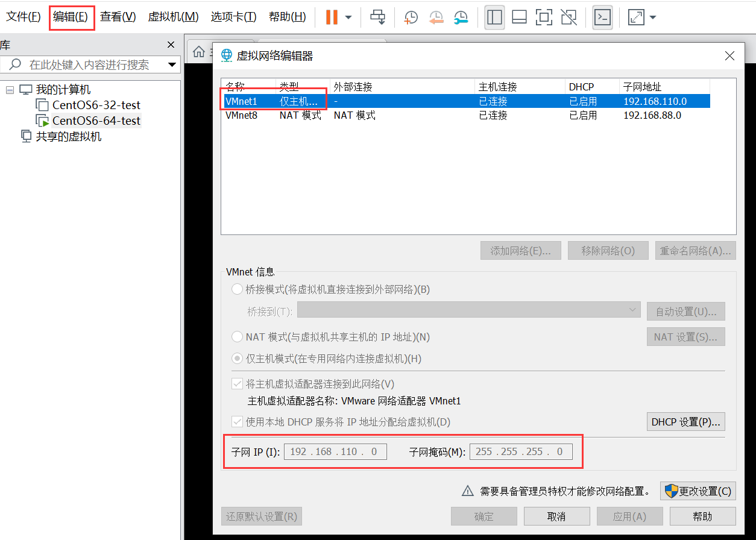Screen dimensions: 756x540
Task: Open the 帮助(H) menu
Action: coord(287,17)
